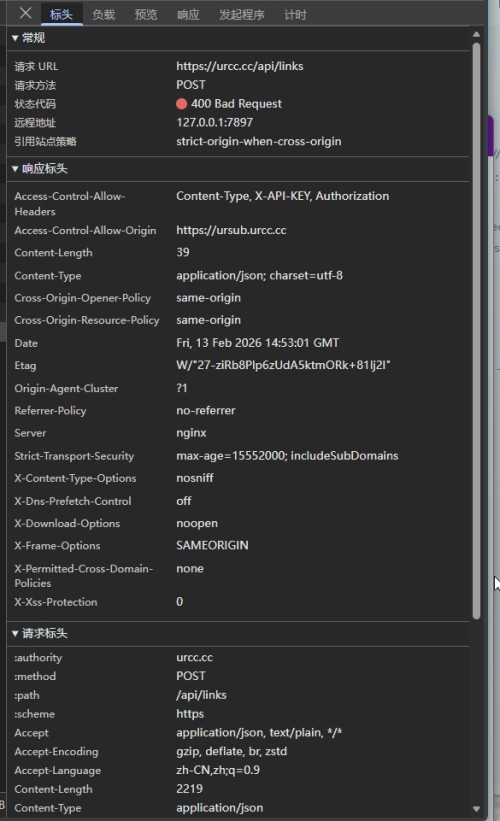Click the scrollbar down arrow

pos(476,809)
